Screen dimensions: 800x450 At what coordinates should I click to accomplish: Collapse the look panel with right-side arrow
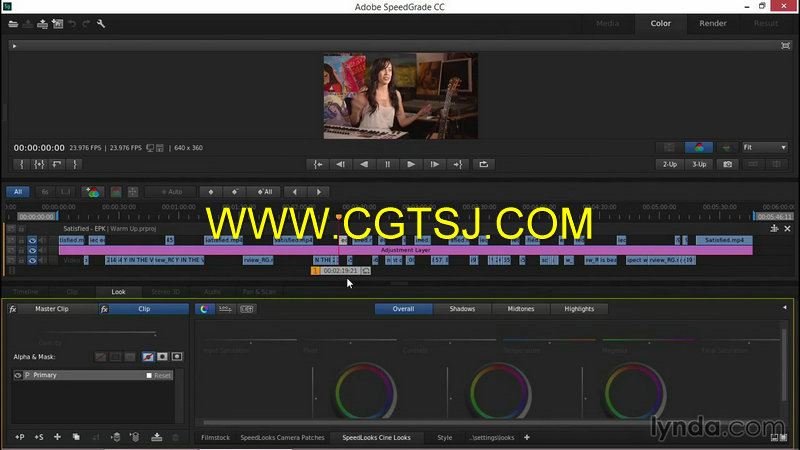click(x=785, y=308)
